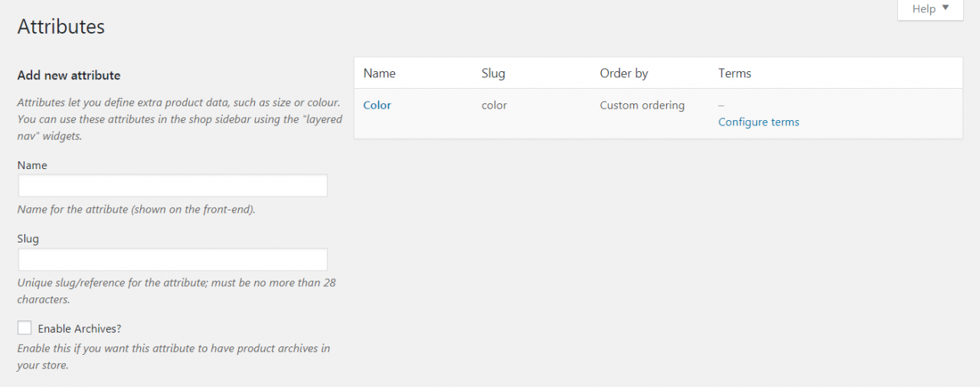Click the Terms column header

(x=734, y=73)
